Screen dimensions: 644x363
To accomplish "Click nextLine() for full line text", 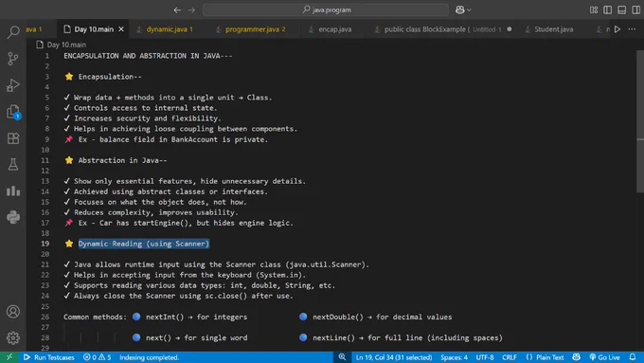I will pos(407,337).
